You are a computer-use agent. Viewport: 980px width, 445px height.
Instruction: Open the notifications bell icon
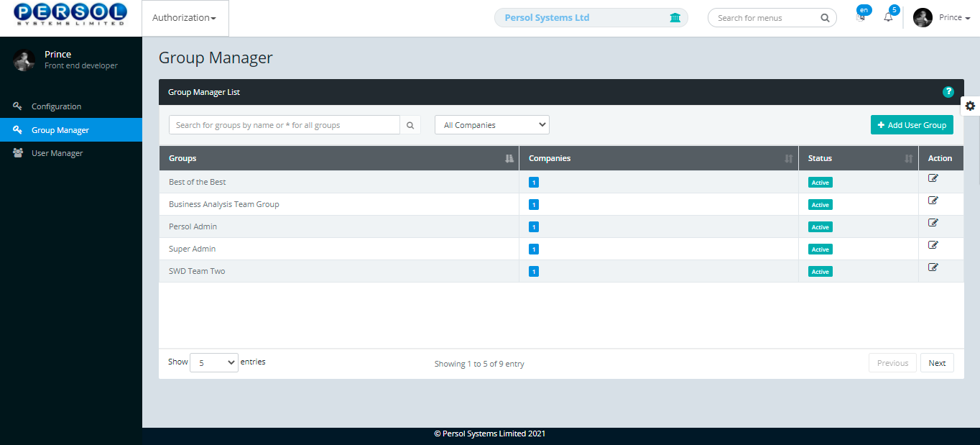click(x=889, y=15)
